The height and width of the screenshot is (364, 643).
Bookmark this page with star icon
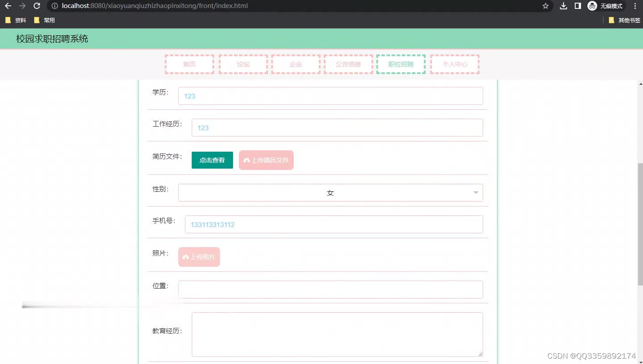(545, 6)
